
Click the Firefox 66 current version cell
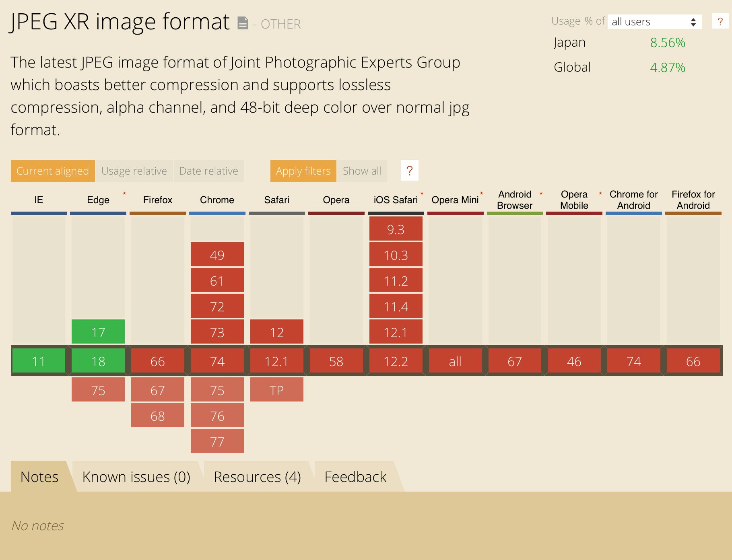point(158,361)
